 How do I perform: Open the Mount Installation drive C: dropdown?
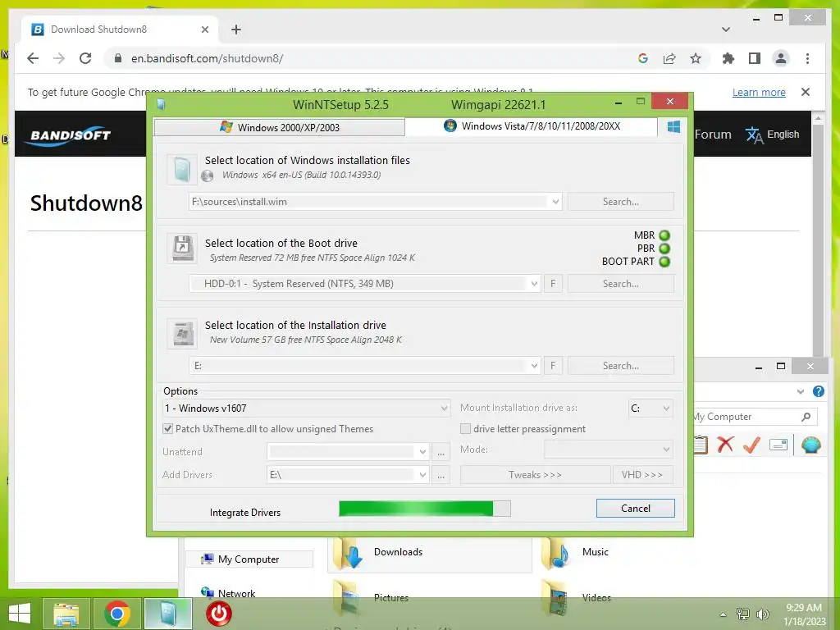(x=666, y=409)
